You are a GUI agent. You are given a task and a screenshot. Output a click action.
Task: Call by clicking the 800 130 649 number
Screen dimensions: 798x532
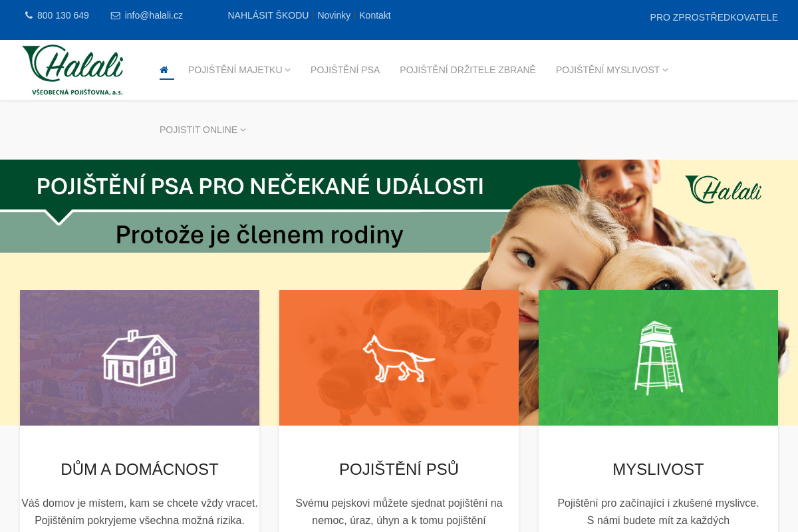[x=63, y=15]
